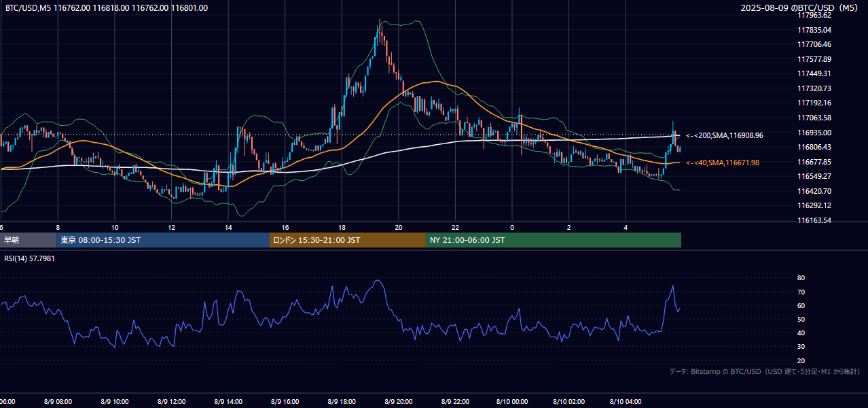Click date axis label 8/9 22:00
The image size is (868, 408).
(x=456, y=402)
